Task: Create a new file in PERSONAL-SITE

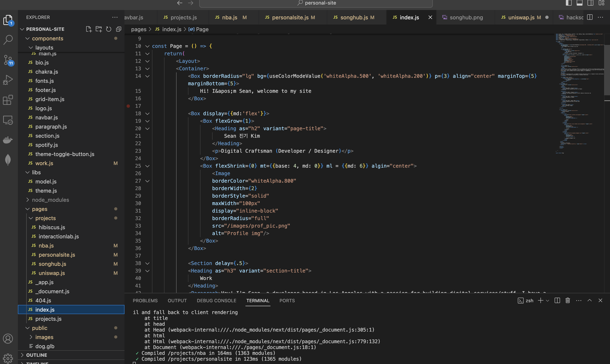Action: 89,29
